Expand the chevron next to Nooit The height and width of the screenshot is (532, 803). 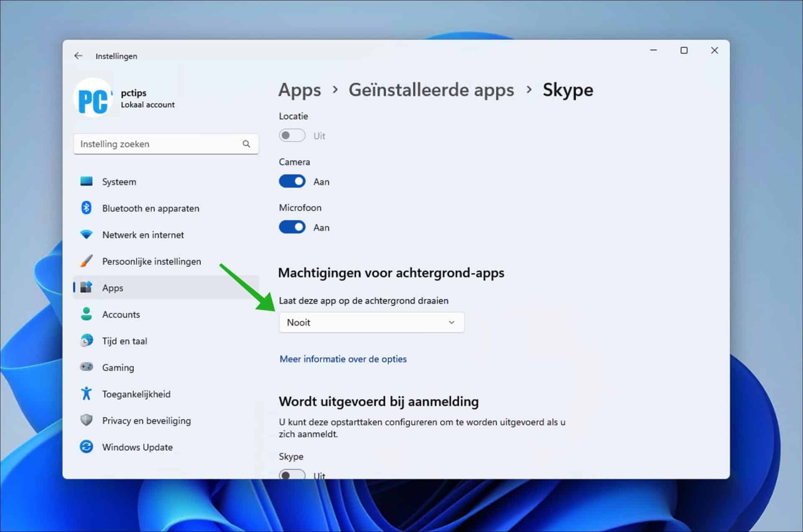click(x=451, y=322)
